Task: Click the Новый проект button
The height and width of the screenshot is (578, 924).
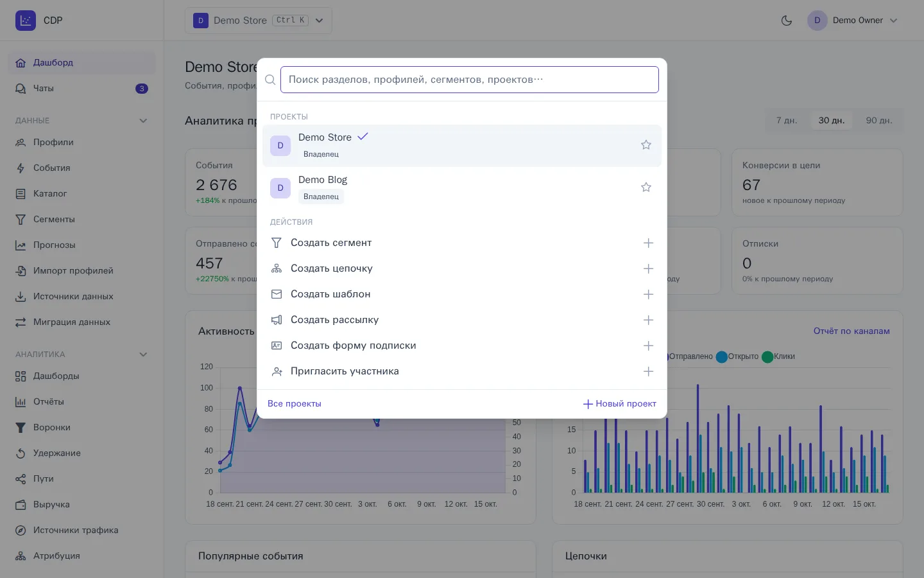Action: 619,403
